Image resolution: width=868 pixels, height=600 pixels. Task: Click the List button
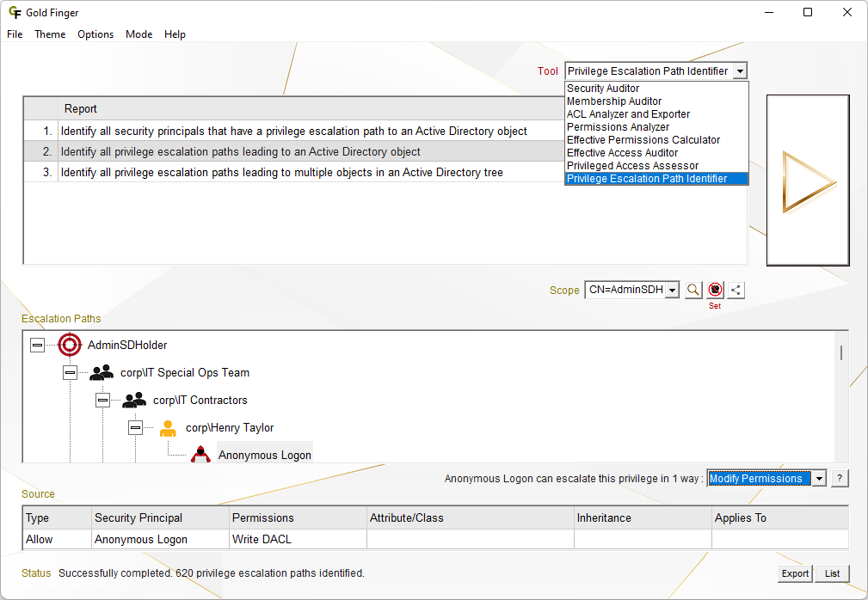pyautogui.click(x=832, y=573)
